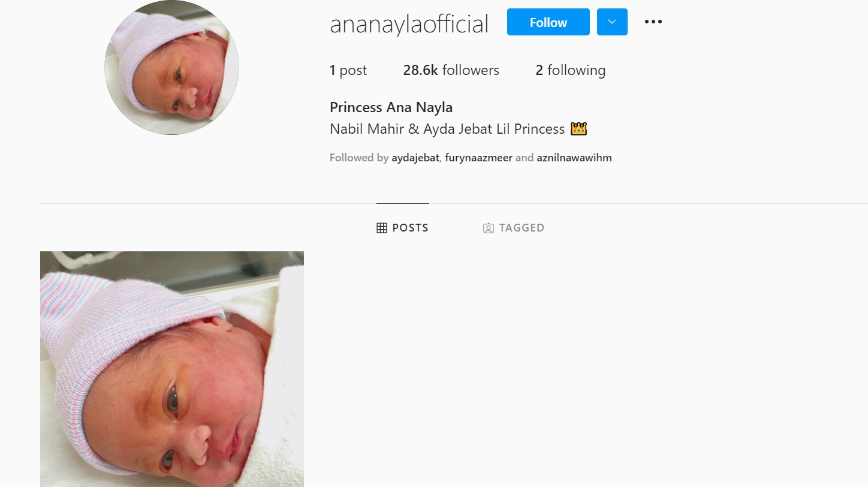Visit the furynaazmeer profile link
The height and width of the screenshot is (487, 868).
click(479, 158)
